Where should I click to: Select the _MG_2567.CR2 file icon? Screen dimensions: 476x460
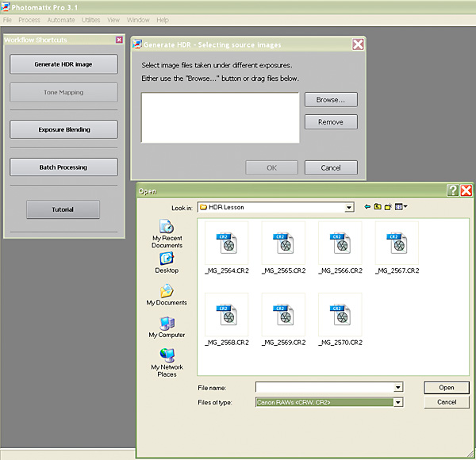[x=397, y=243]
